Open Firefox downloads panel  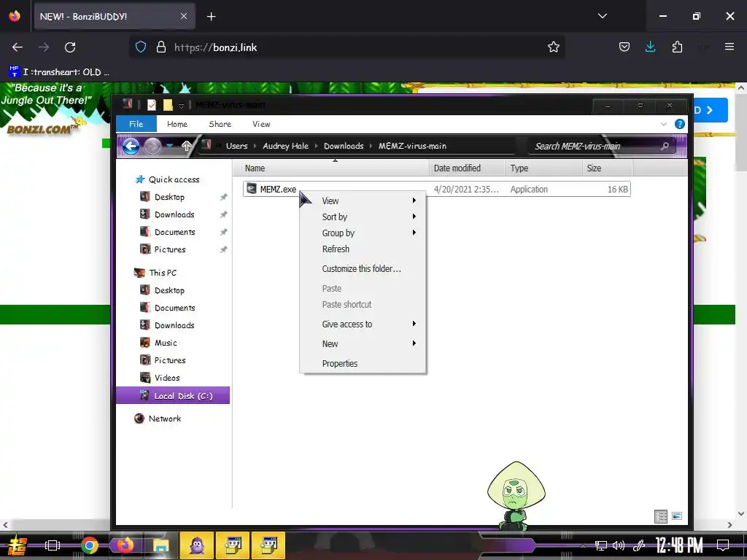650,47
